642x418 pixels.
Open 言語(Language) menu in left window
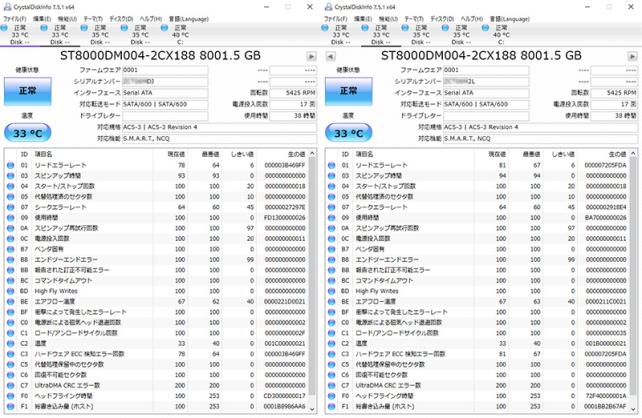189,19
